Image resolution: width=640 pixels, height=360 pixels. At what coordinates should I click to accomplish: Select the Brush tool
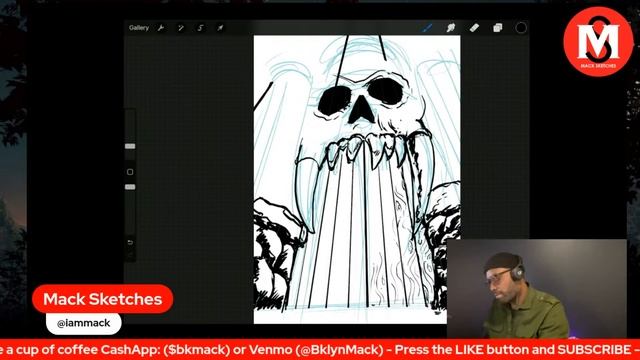427,28
